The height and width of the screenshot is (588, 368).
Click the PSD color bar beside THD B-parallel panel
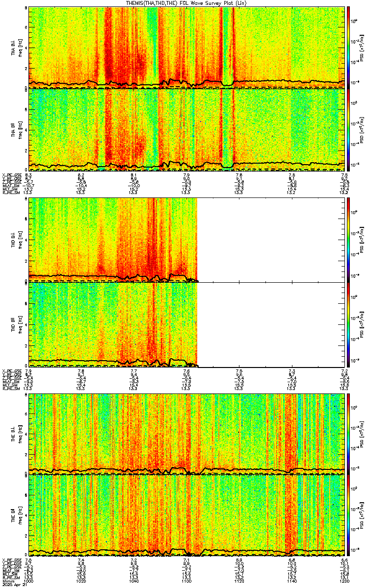349,324
